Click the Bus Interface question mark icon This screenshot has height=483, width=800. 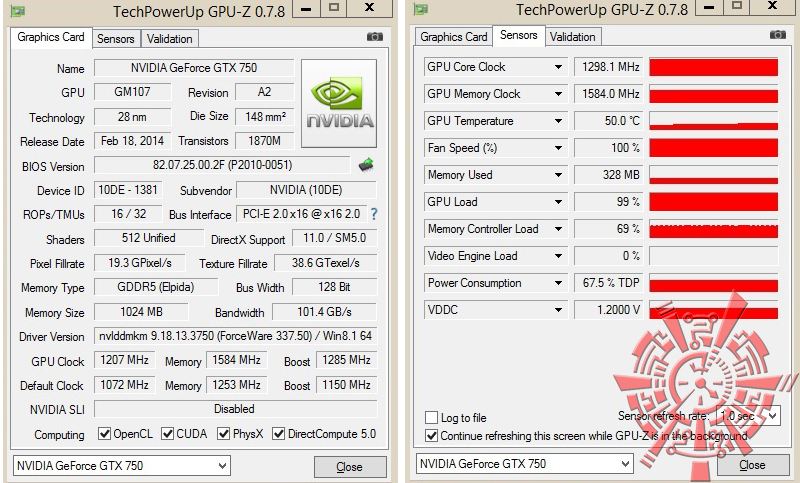(374, 214)
